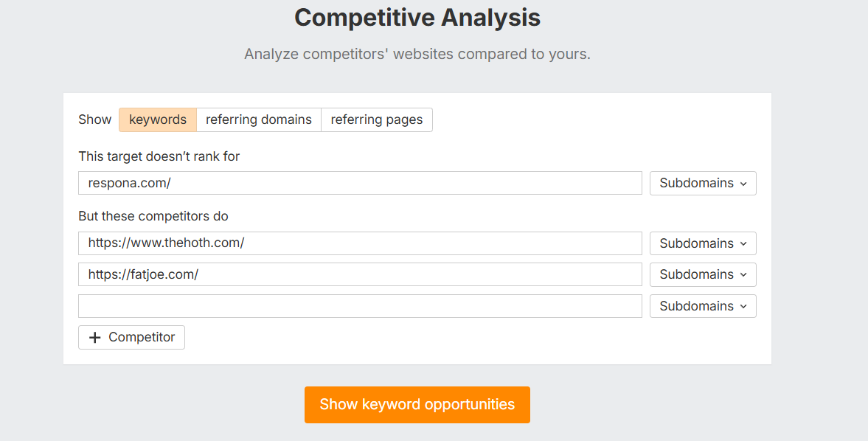Switch to the referring pages tab

click(377, 119)
